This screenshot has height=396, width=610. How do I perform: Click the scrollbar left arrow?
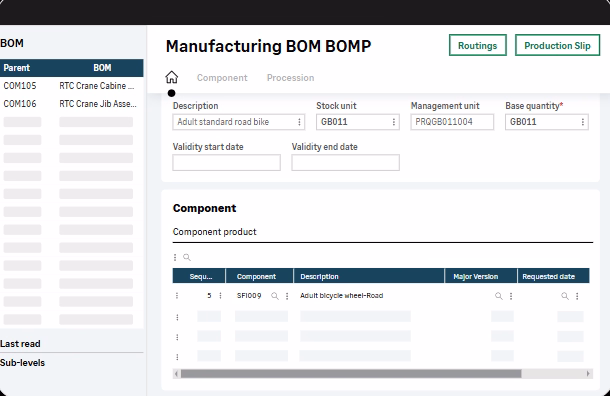pyautogui.click(x=176, y=374)
